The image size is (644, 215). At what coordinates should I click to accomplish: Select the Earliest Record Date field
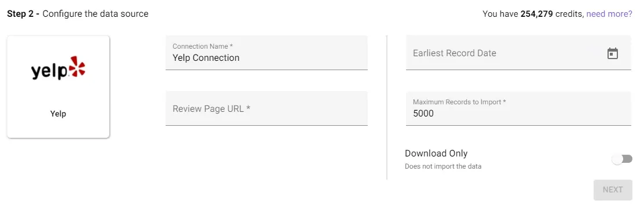coord(518,53)
